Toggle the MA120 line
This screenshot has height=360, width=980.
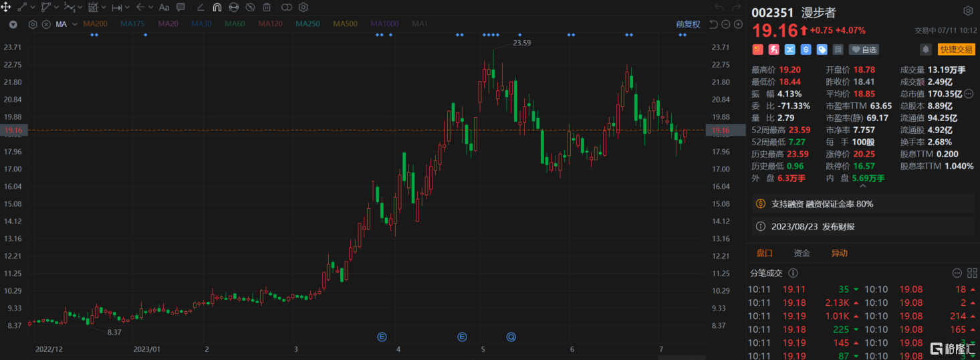[x=270, y=24]
